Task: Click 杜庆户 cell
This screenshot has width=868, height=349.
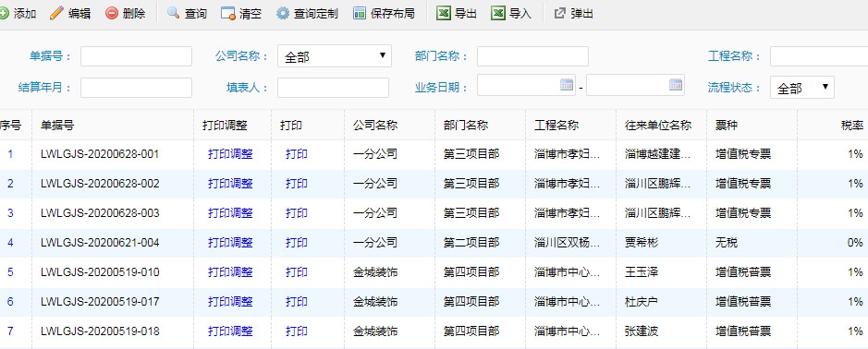Action: 641,301
